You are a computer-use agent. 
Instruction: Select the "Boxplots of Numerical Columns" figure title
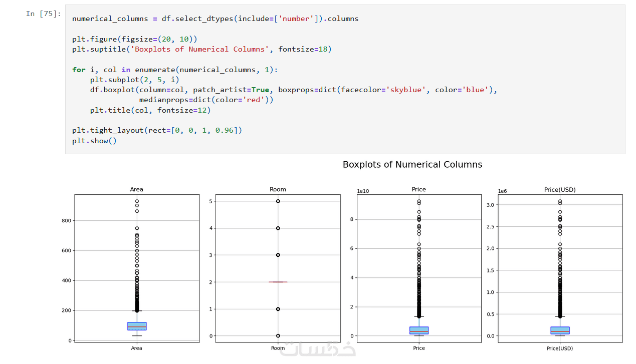click(x=412, y=164)
